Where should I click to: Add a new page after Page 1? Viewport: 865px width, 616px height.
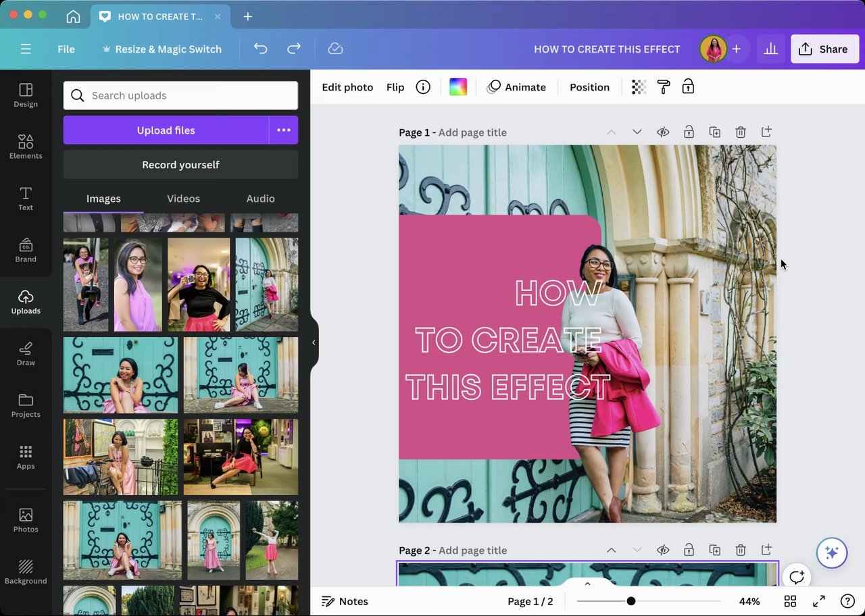click(766, 132)
